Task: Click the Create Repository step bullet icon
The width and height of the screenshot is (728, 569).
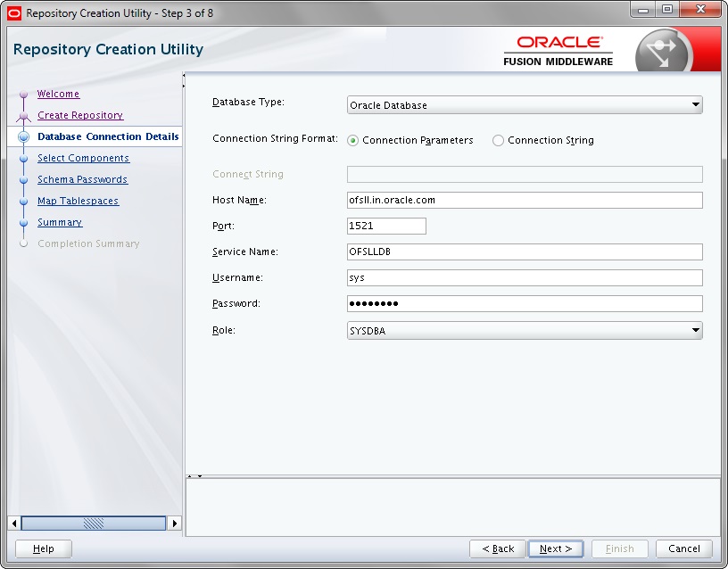Action: (24, 116)
